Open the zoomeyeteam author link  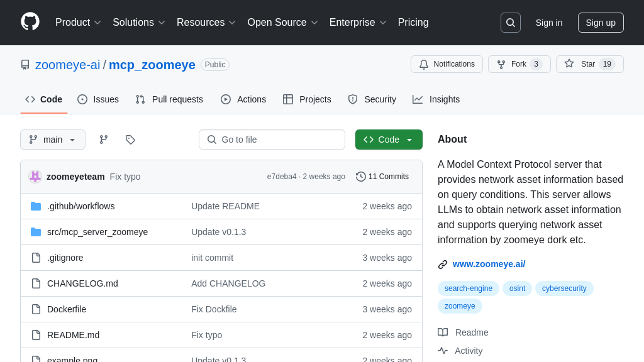(75, 177)
